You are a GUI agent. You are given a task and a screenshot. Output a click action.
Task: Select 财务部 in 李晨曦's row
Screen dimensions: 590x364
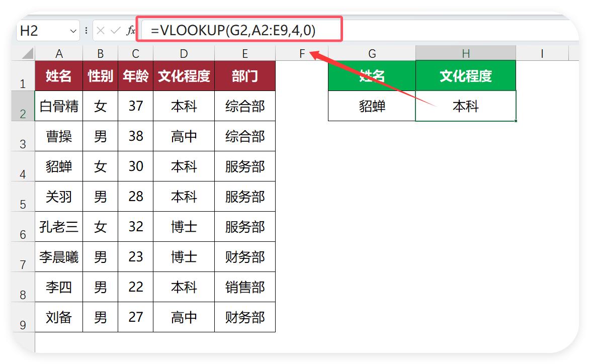pos(245,256)
